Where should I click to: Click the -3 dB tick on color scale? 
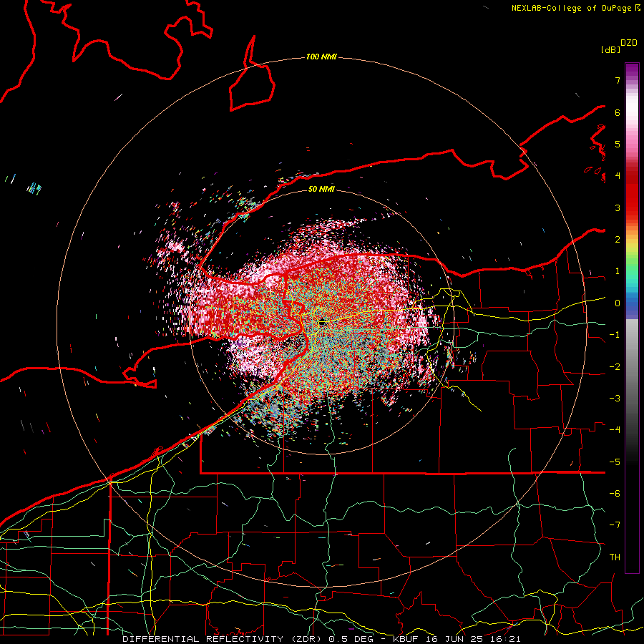coord(615,399)
